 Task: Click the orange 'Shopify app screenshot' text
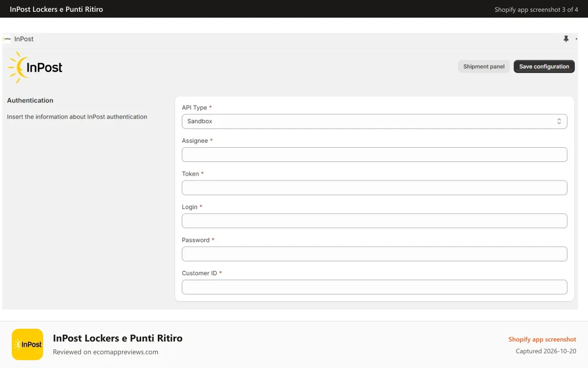pyautogui.click(x=542, y=339)
